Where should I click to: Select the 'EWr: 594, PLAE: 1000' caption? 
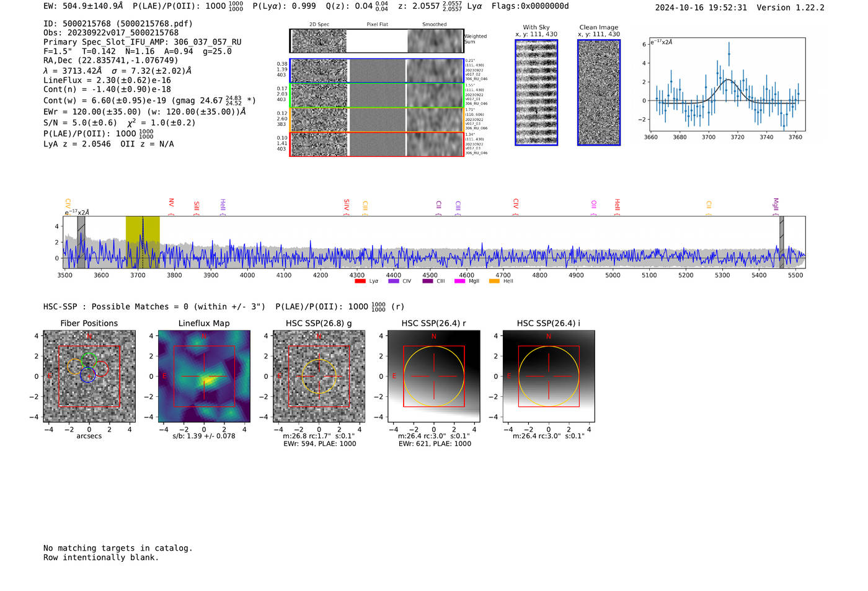319,444
